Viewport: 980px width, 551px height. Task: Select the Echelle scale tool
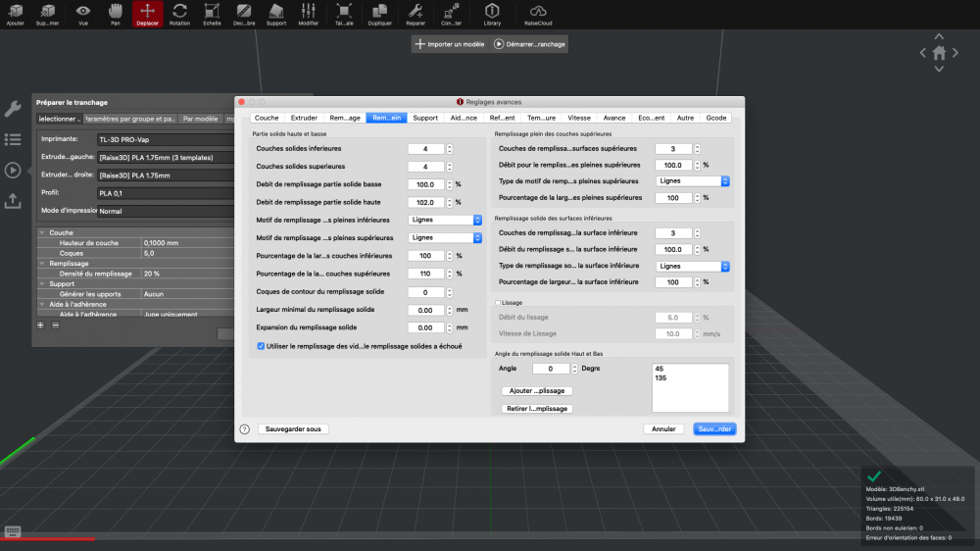(x=212, y=11)
